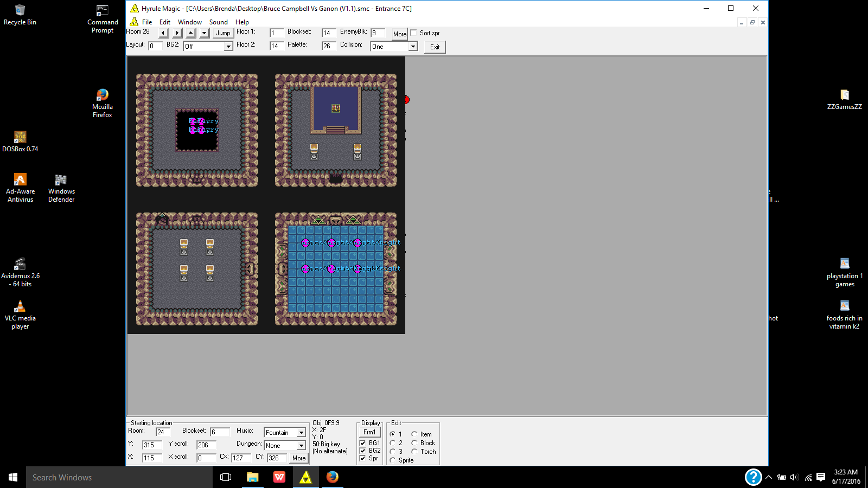This screenshot has width=868, height=488.
Task: Enable the Sort spr checkbox
Action: coord(413,33)
